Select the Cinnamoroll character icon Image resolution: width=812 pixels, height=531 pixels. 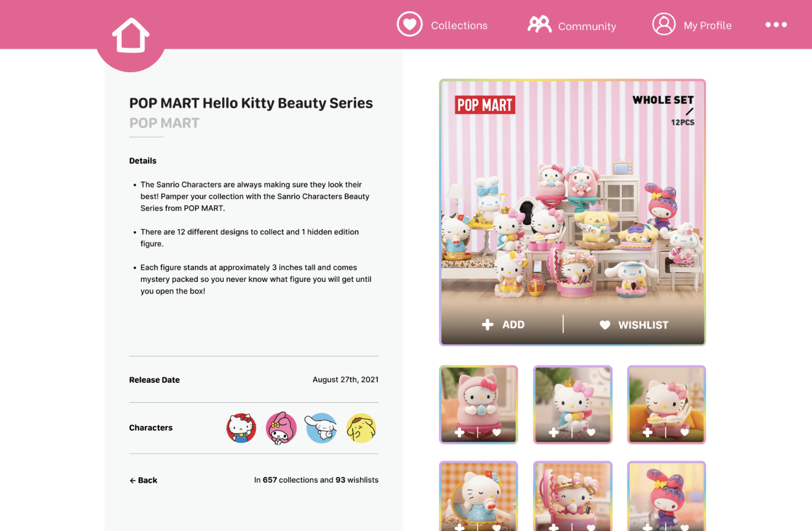click(321, 428)
